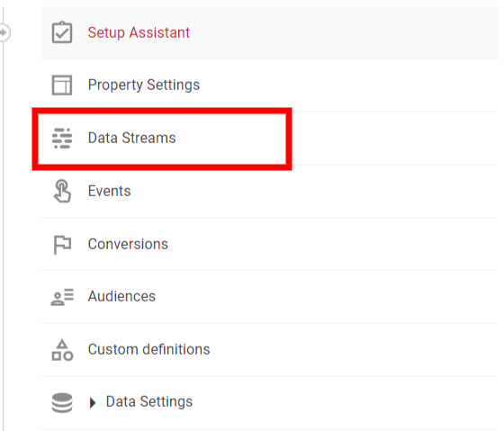Select the Data Settings label

pos(149,401)
